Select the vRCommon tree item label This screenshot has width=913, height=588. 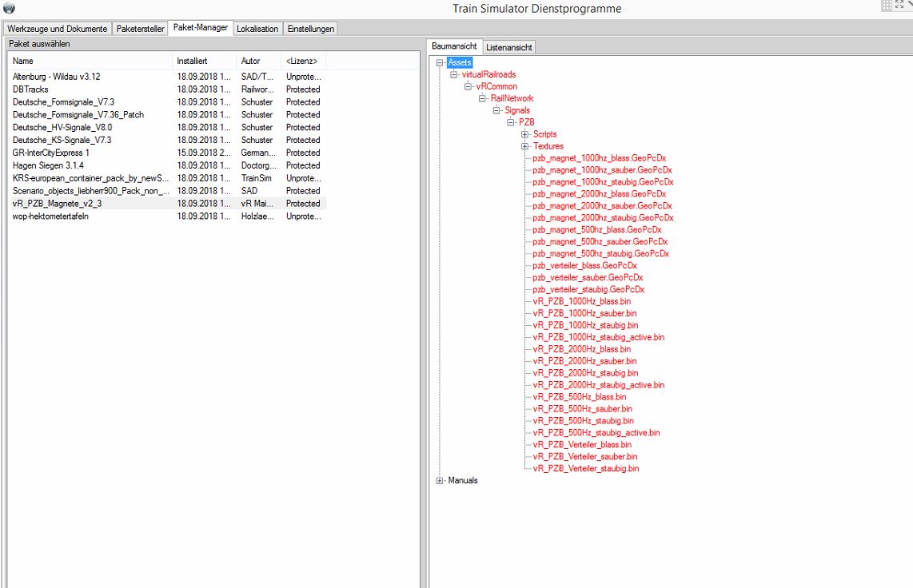pyautogui.click(x=496, y=86)
